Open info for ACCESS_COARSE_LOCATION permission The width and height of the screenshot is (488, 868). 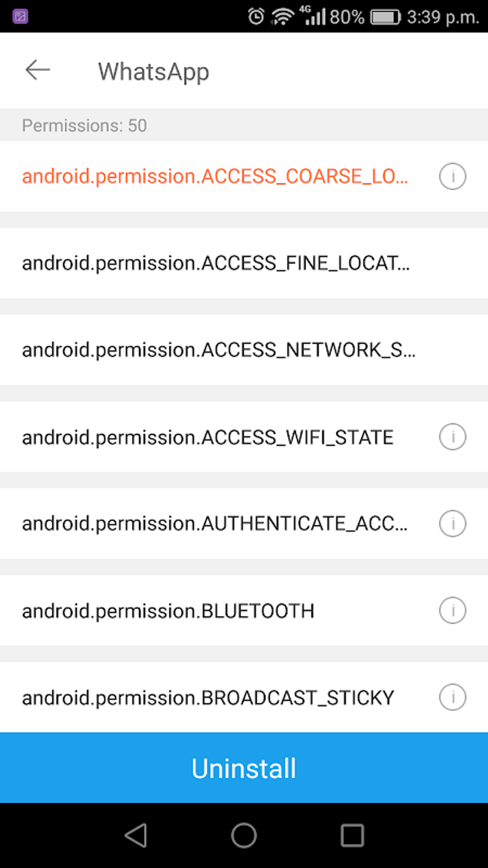pos(452,176)
